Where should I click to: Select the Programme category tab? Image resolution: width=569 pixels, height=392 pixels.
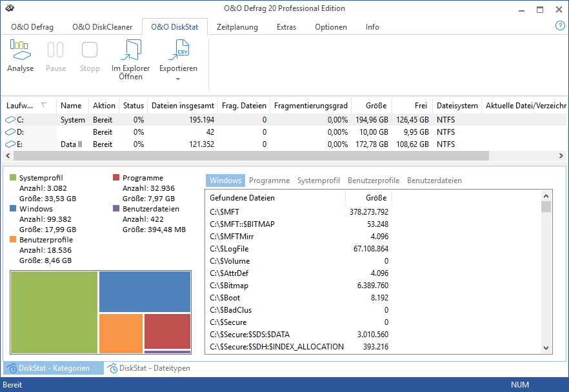coord(269,181)
